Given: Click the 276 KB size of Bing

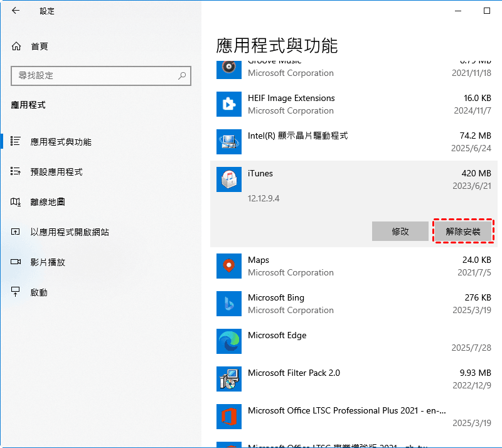Looking at the screenshot, I should (x=478, y=297).
